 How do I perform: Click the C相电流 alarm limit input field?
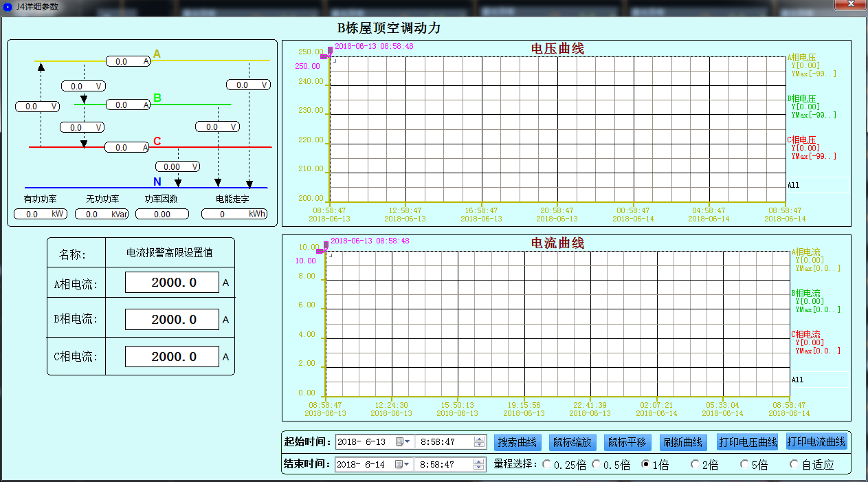(x=172, y=356)
